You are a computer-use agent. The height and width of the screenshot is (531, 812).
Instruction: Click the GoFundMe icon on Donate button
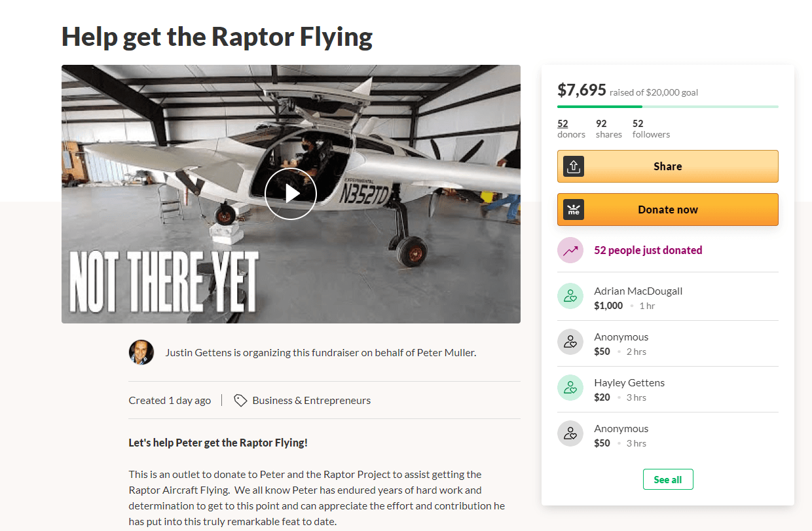click(574, 210)
